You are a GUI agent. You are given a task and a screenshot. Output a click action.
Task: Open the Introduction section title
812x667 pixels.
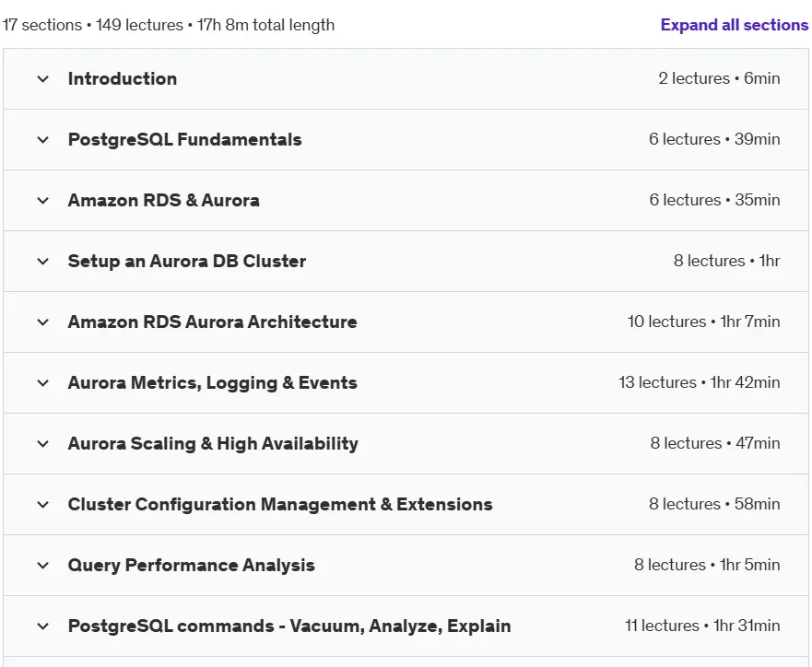123,78
